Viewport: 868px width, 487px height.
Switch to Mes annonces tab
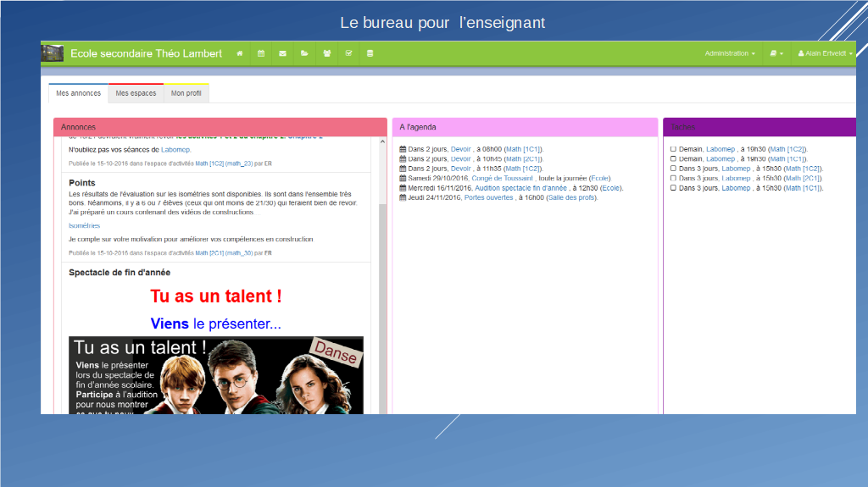[x=79, y=93]
